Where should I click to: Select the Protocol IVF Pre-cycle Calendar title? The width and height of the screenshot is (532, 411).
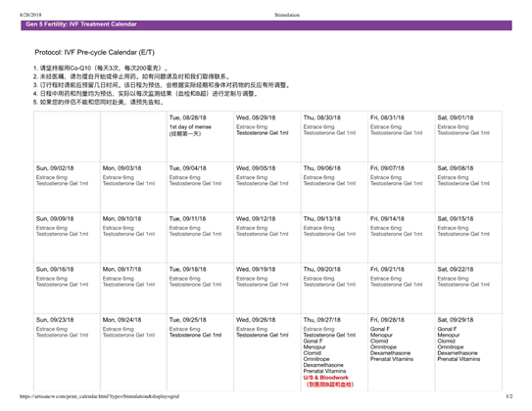(x=94, y=53)
